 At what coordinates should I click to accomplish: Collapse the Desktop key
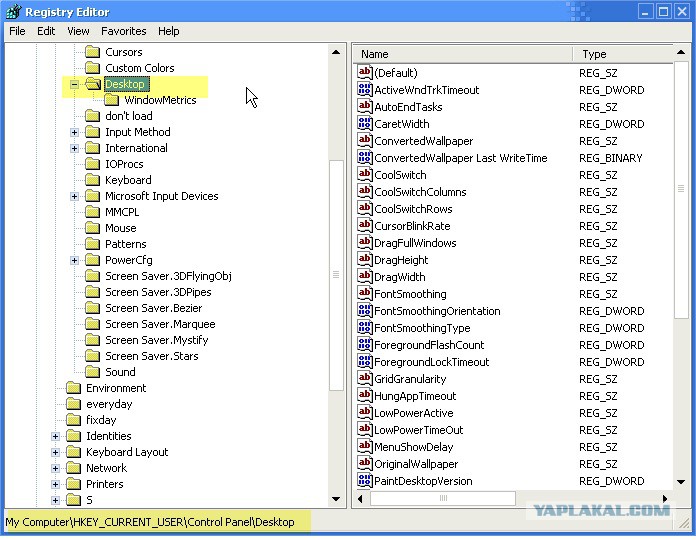[x=74, y=84]
